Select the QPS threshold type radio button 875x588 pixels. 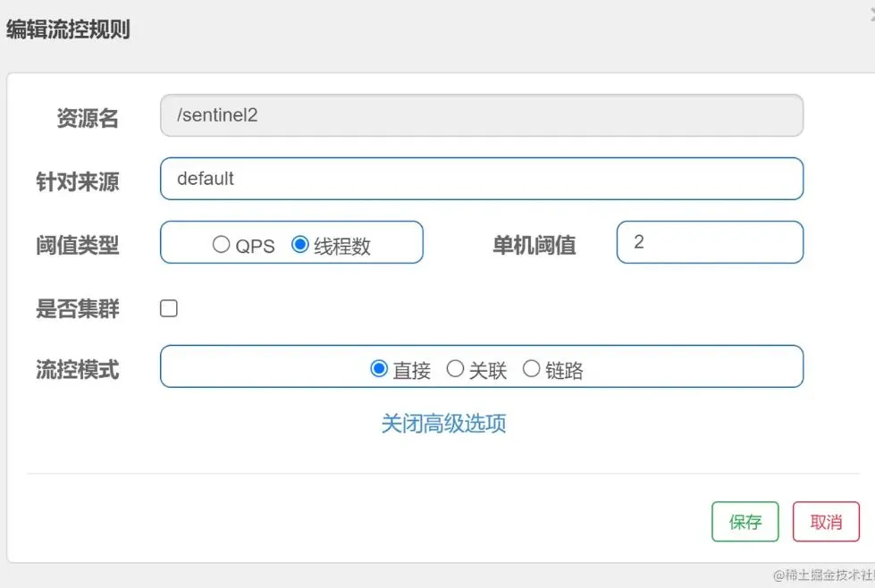point(221,244)
